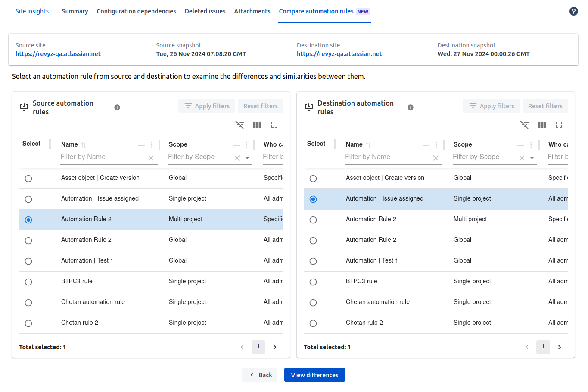Switch to Compare automation rules tab
This screenshot has height=392, width=588.
click(x=324, y=11)
